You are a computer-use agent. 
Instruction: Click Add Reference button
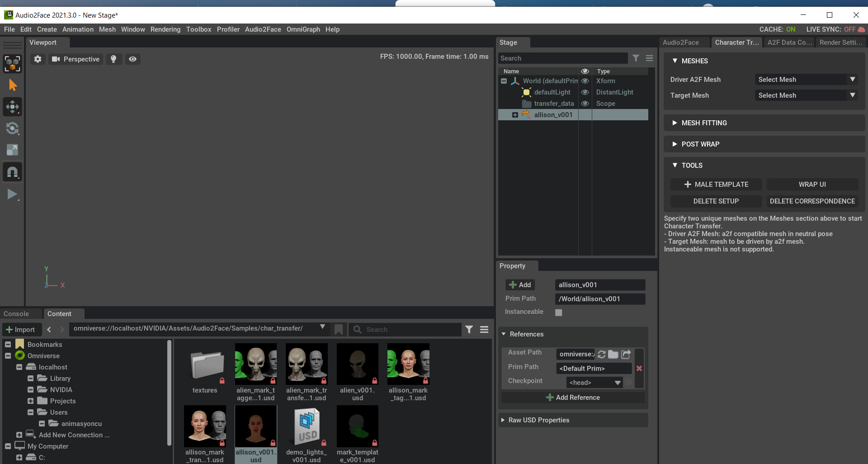coord(573,398)
